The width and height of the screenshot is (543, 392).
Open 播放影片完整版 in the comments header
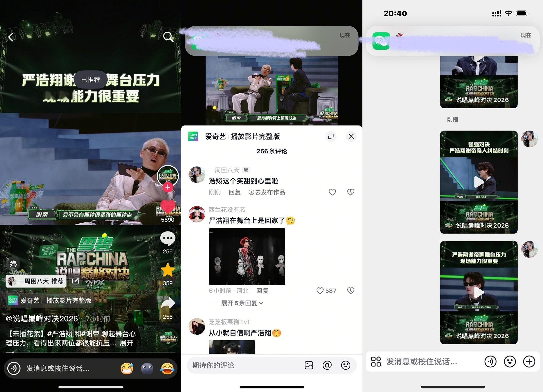255,136
